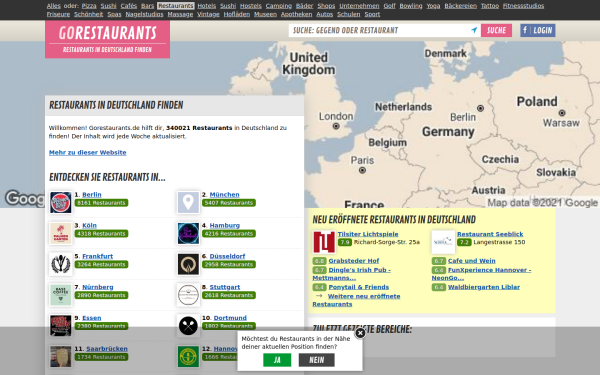Click the Köln city link
The width and height of the screenshot is (600, 375).
tap(90, 225)
